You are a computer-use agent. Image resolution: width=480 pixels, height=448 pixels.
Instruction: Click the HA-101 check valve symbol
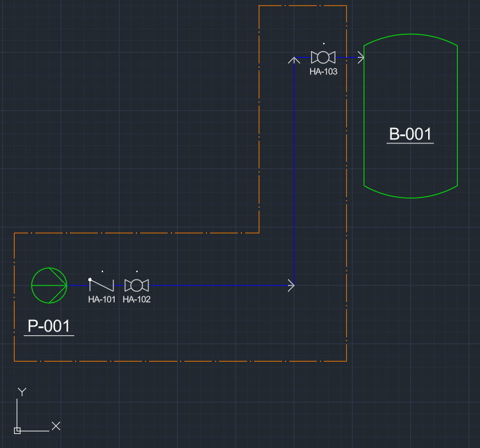point(101,285)
